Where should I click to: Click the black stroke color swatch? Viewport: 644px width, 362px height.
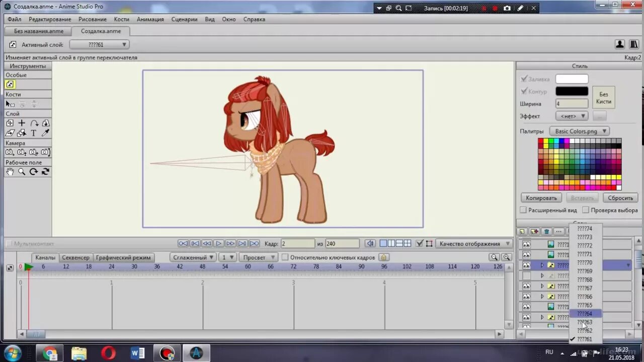pos(572,92)
